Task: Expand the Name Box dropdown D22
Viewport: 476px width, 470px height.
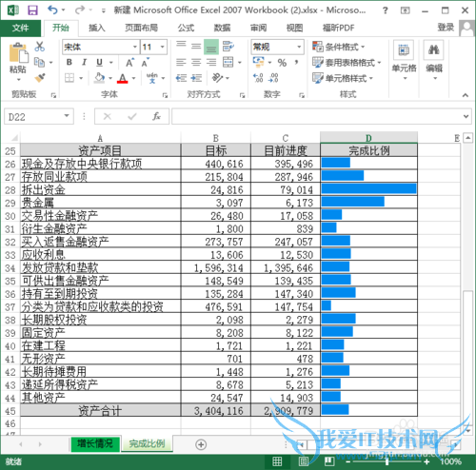Action: tap(67, 116)
